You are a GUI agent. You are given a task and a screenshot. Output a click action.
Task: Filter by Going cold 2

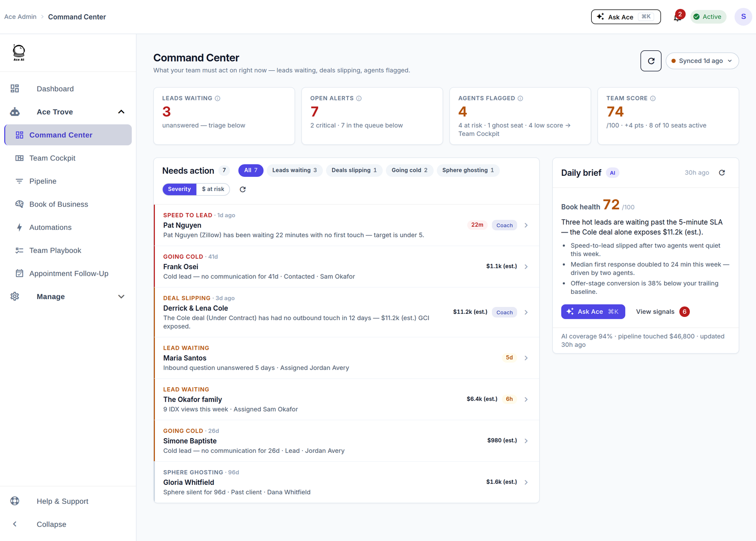(x=409, y=171)
